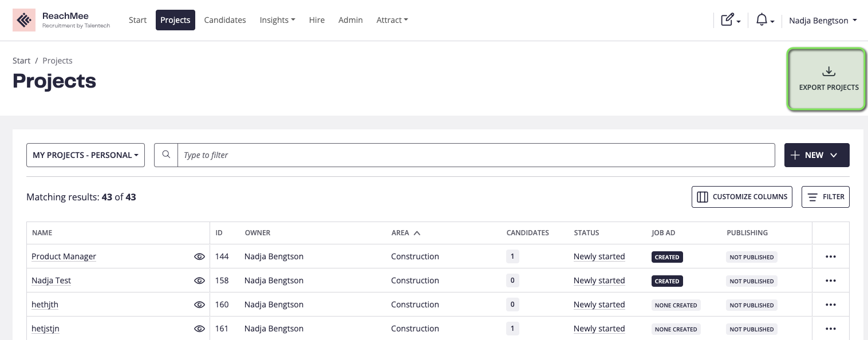Open the compose pencil icon menu
The image size is (868, 340).
tap(730, 21)
